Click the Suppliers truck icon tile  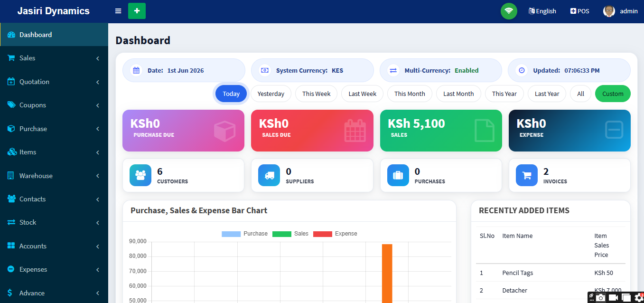tap(269, 175)
